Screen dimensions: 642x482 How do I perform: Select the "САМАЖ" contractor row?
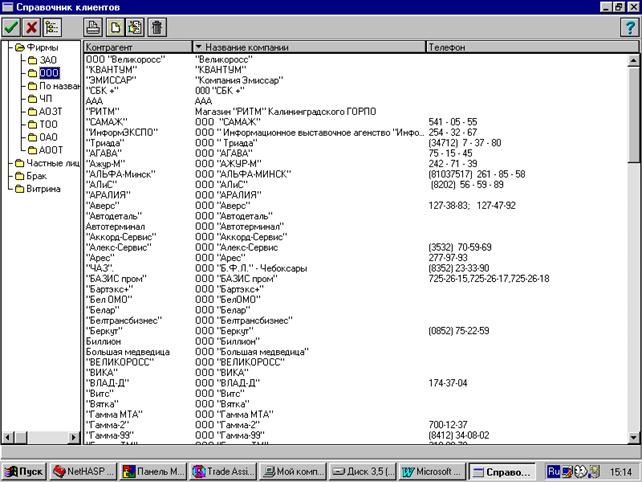pos(106,122)
